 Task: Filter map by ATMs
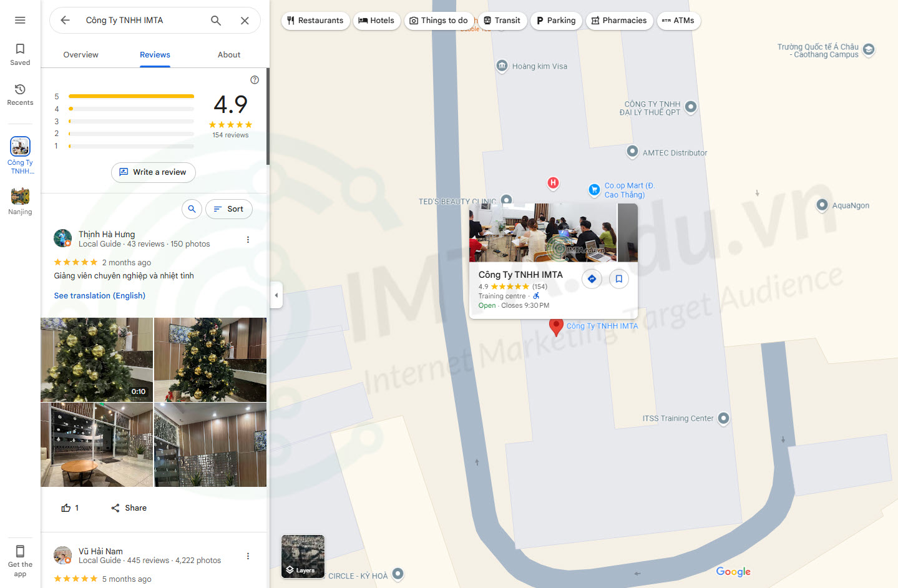pyautogui.click(x=678, y=21)
